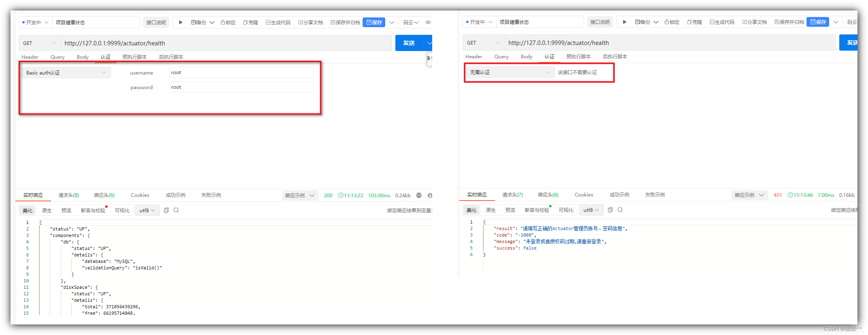Copy the response using the left panel copy icon
The height and width of the screenshot is (335, 868).
pos(166,210)
